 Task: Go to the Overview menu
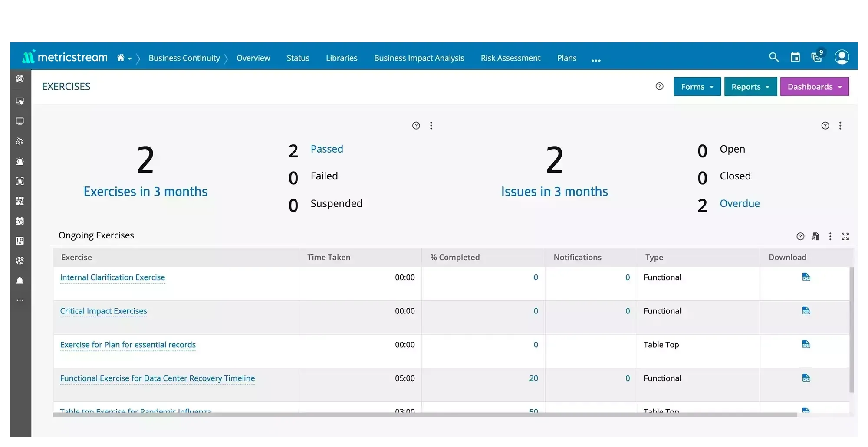click(253, 58)
